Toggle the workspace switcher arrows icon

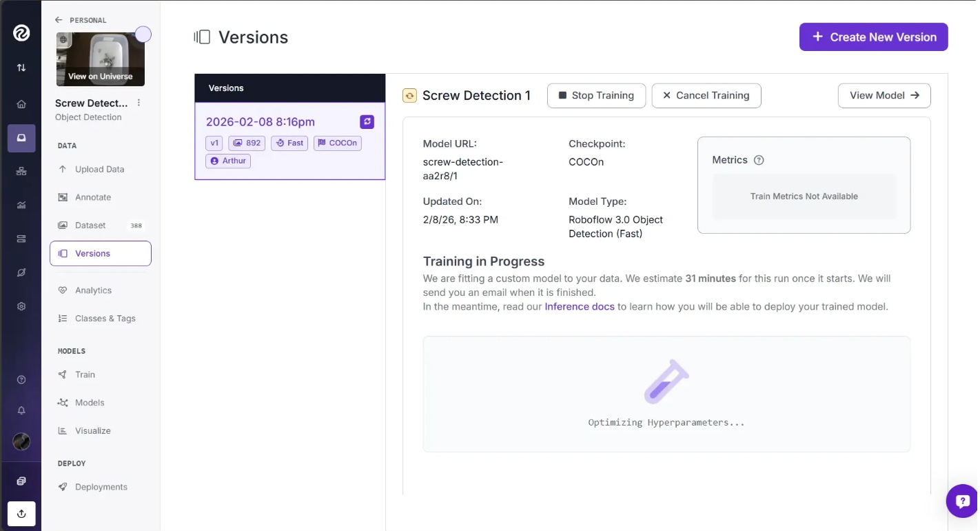(x=21, y=68)
